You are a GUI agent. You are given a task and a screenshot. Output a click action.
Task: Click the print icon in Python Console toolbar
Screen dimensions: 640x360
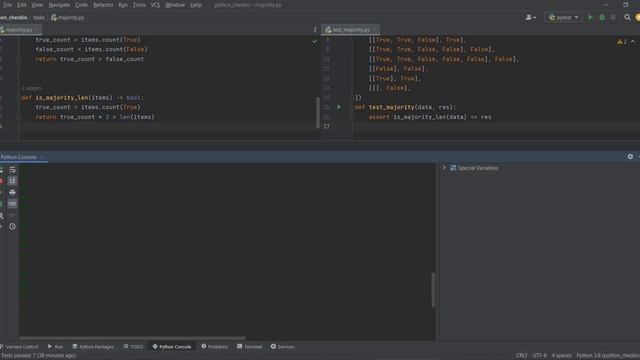tap(12, 192)
